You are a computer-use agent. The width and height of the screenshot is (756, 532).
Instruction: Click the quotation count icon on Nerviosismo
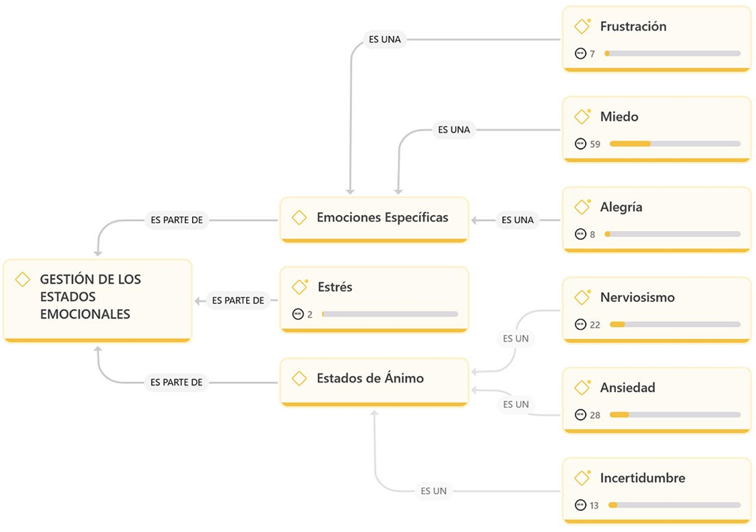[580, 325]
